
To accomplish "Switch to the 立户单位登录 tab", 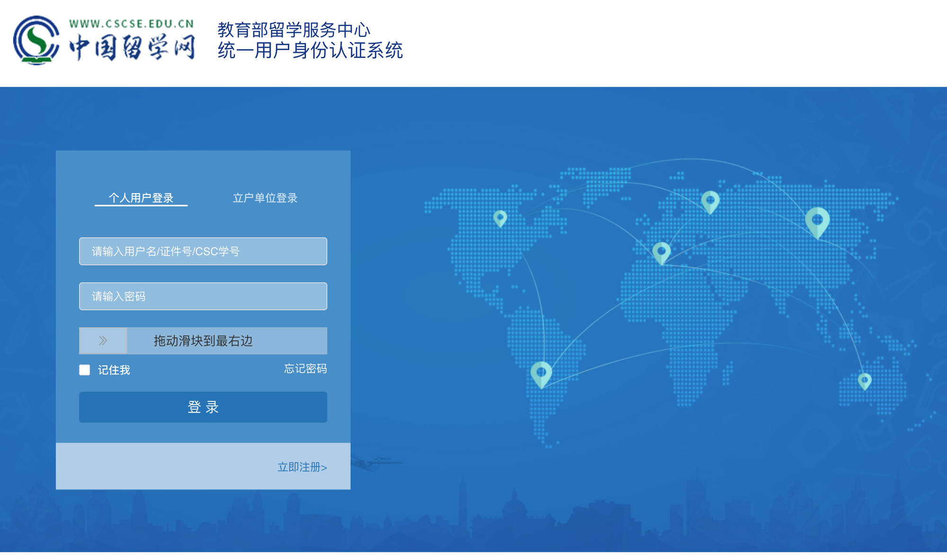I will (265, 198).
